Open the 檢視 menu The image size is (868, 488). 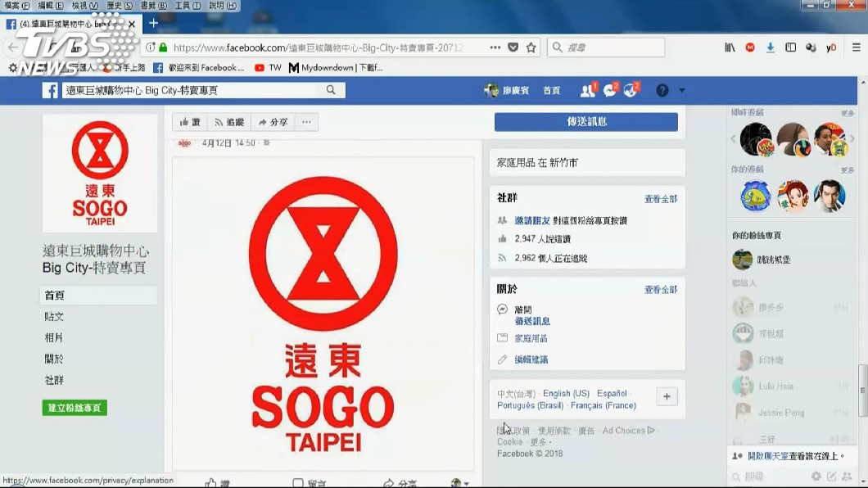(x=84, y=6)
